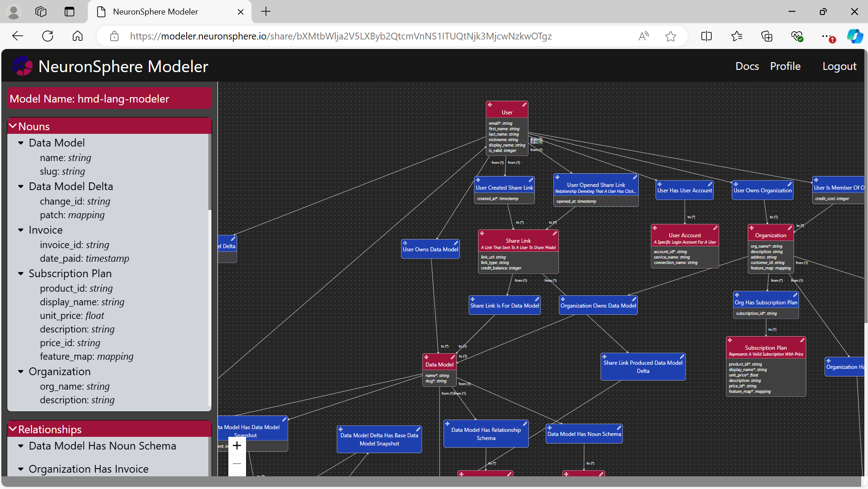868x489 pixels.
Task: Collapse Data Model Has Noun Schema item
Action: pos(21,446)
